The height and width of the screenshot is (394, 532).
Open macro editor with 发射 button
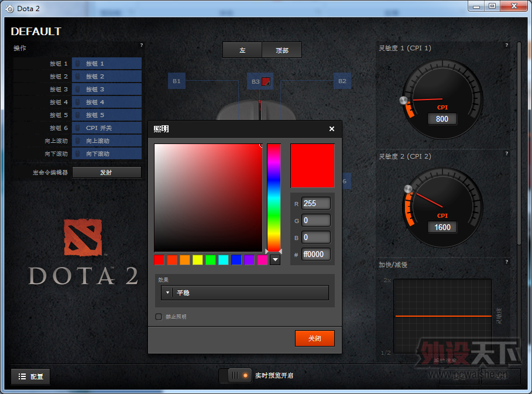(x=107, y=172)
